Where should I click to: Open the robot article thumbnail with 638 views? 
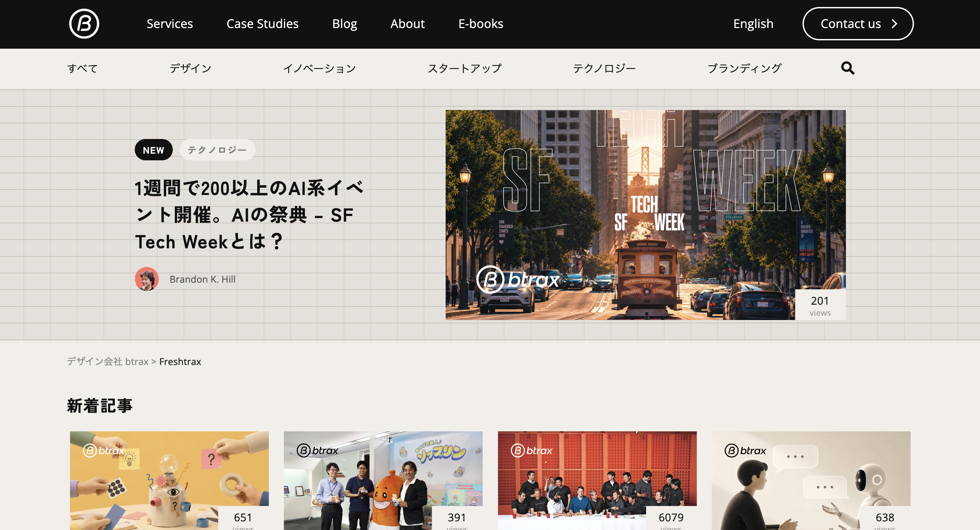[x=811, y=480]
